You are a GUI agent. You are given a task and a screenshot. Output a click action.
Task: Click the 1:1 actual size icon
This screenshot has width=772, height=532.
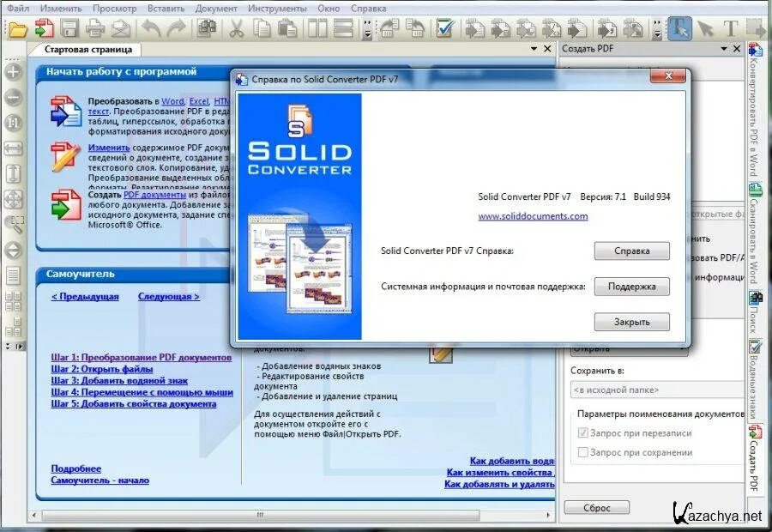[x=13, y=123]
